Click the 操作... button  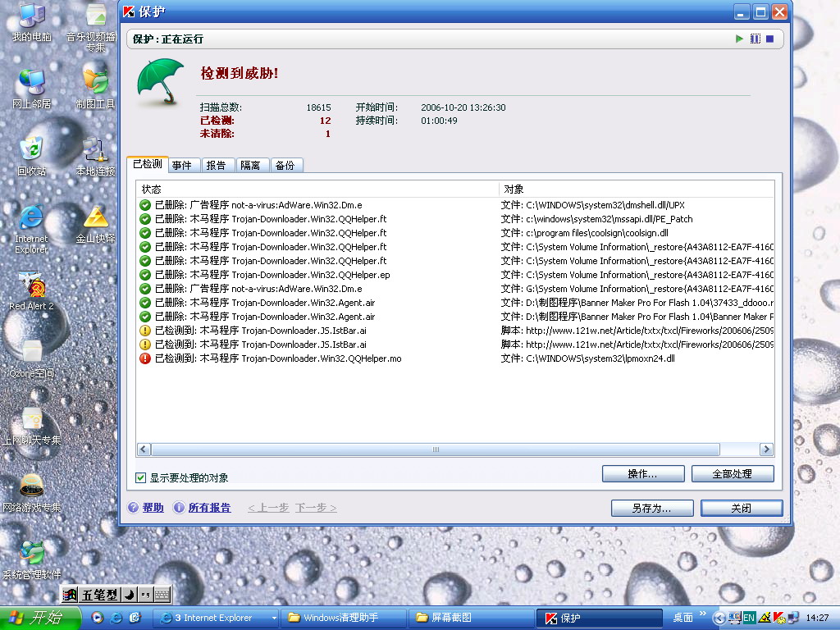pyautogui.click(x=643, y=473)
